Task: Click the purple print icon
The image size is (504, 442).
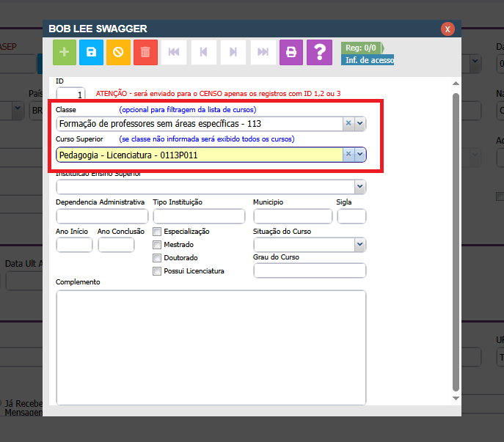Action: pos(291,52)
